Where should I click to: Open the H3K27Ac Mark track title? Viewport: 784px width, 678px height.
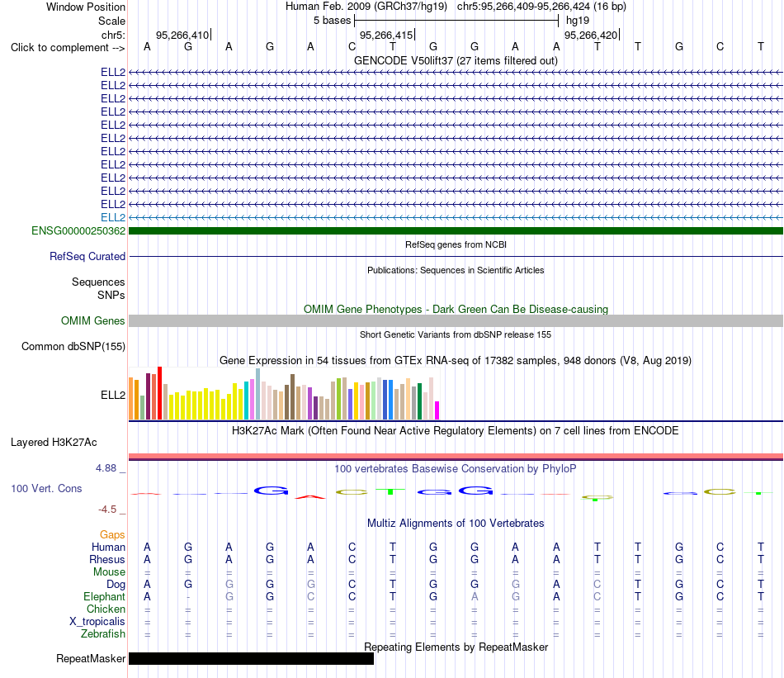tap(456, 431)
